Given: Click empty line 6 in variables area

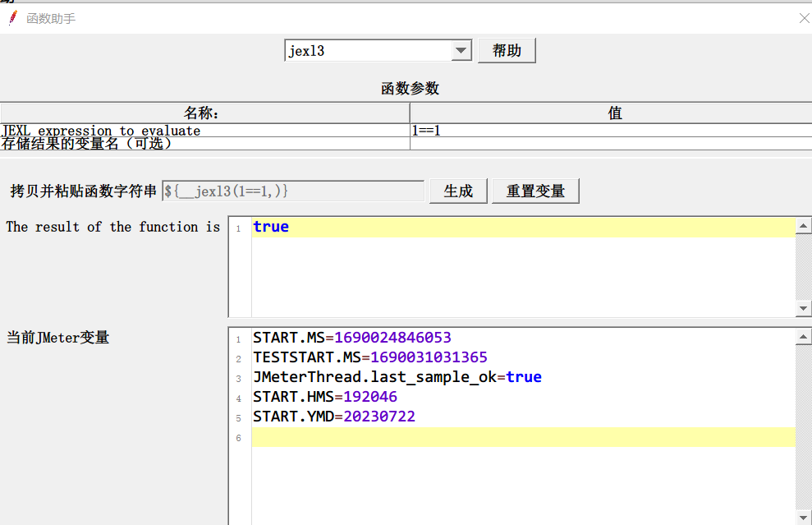Looking at the screenshot, I should click(x=523, y=437).
